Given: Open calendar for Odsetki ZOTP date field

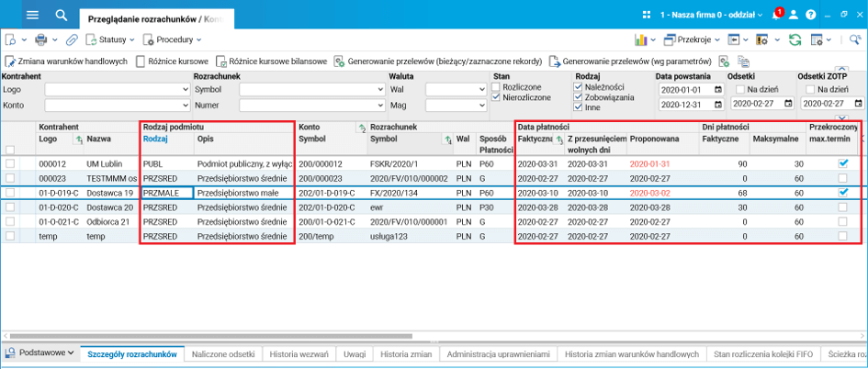Looking at the screenshot, I should (x=858, y=103).
